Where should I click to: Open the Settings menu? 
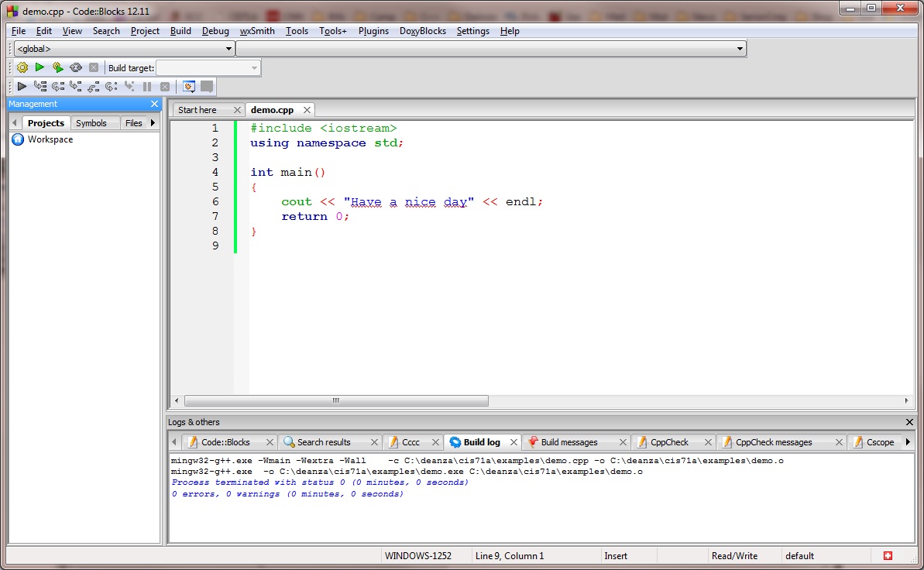(472, 31)
